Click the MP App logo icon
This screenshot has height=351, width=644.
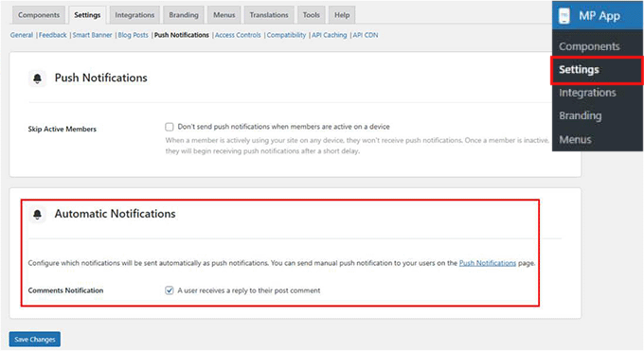pyautogui.click(x=564, y=15)
